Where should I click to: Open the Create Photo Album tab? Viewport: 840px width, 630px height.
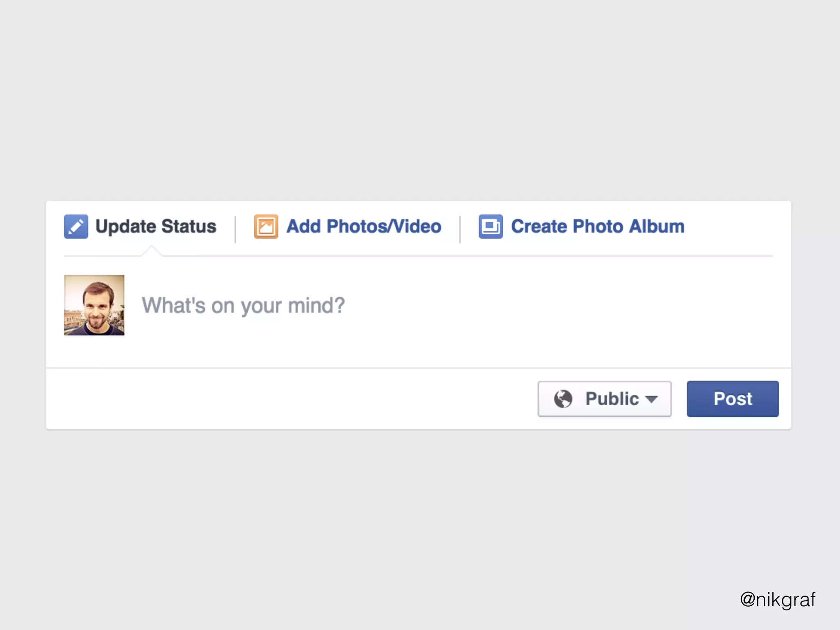coord(597,226)
